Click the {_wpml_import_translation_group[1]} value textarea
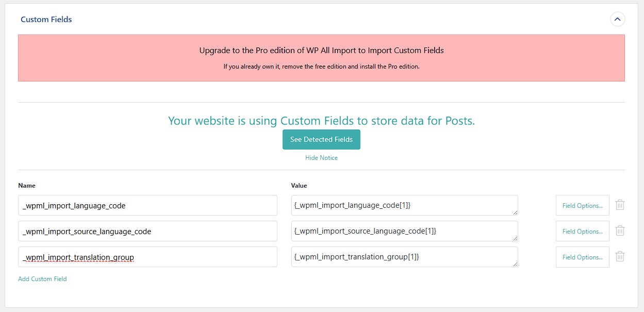The width and height of the screenshot is (644, 312). (404, 257)
